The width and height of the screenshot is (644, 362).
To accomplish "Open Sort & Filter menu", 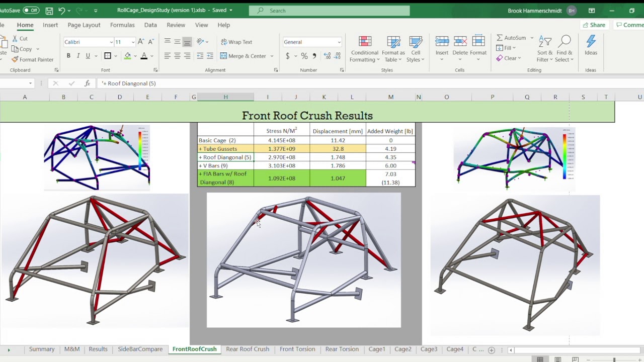I will click(x=545, y=49).
